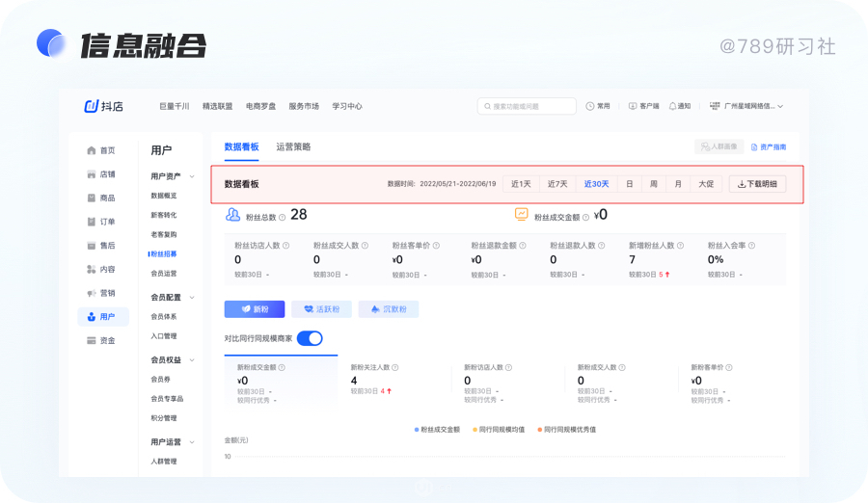Open 售后 in the left sidebar
Screen dimensions: 868x503
coord(101,246)
